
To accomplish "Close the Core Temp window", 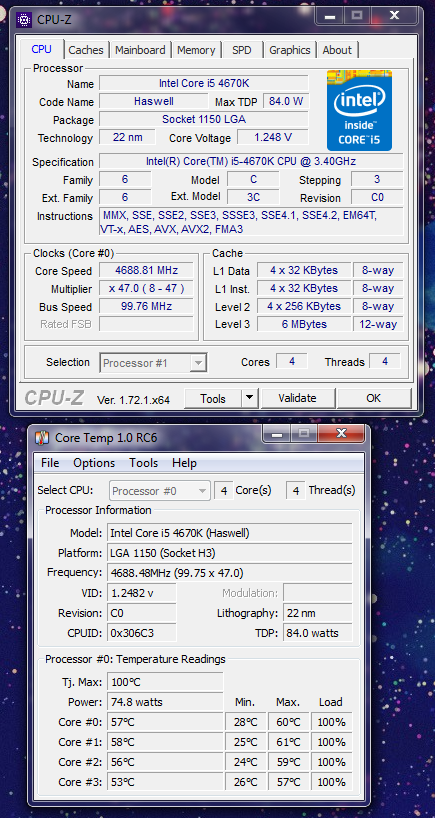I will click(x=341, y=433).
